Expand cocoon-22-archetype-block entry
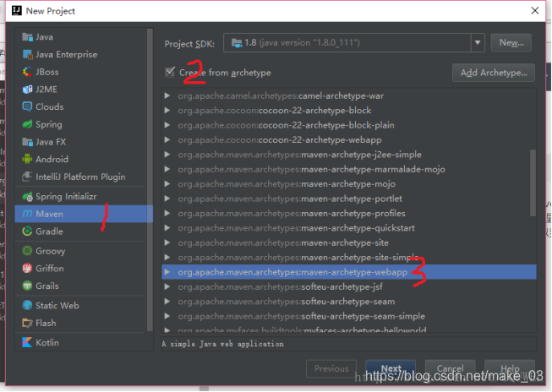This screenshot has width=552, height=392. (167, 111)
